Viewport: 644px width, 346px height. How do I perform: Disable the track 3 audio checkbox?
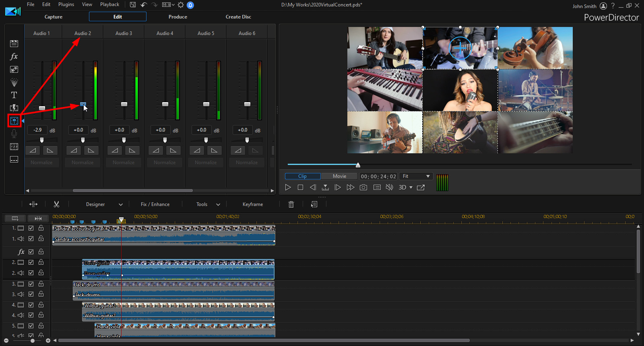coord(31,294)
